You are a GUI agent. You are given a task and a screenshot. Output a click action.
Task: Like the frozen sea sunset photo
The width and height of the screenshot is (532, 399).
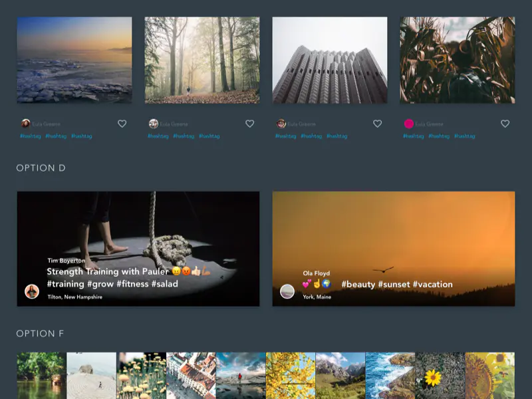pos(122,124)
